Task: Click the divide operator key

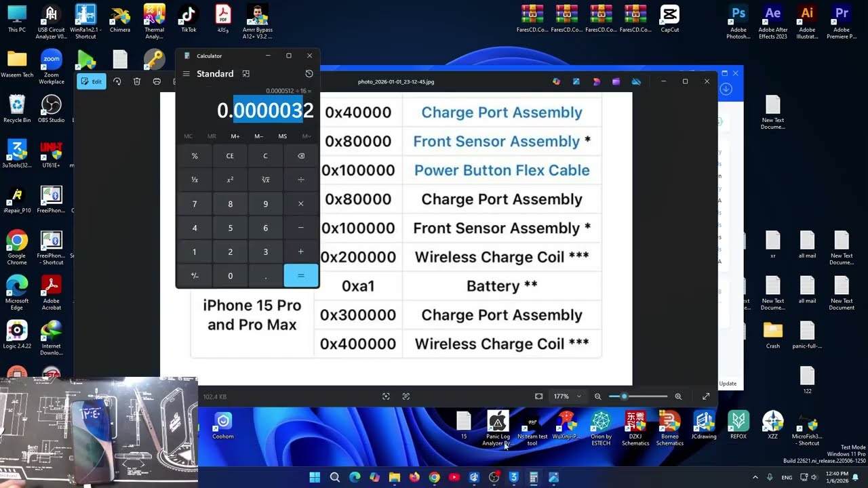Action: click(x=301, y=180)
